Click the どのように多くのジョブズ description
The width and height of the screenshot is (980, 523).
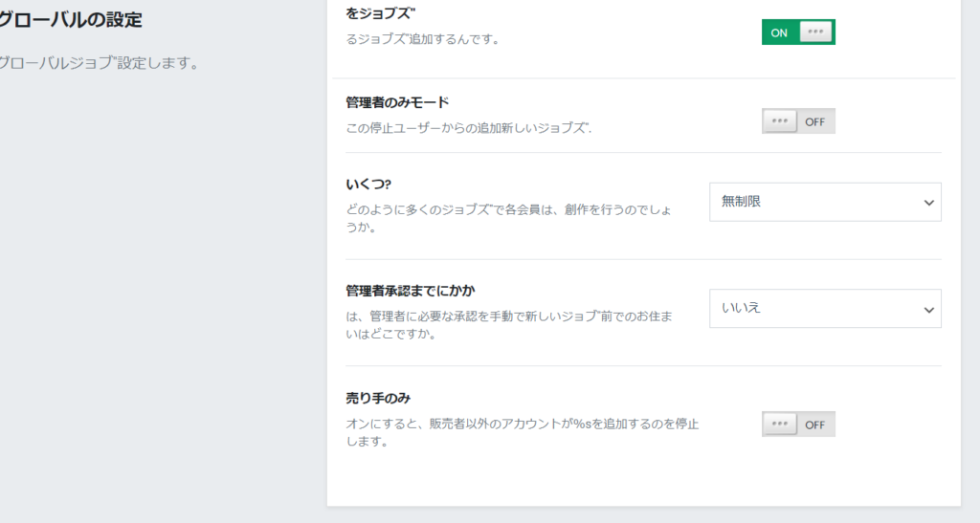(509, 218)
